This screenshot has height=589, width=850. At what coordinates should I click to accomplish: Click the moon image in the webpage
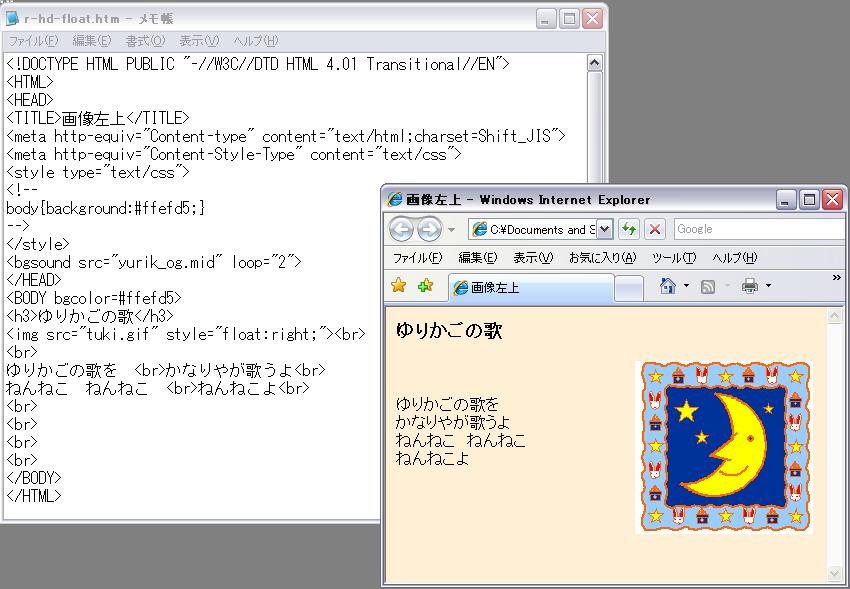(x=725, y=448)
